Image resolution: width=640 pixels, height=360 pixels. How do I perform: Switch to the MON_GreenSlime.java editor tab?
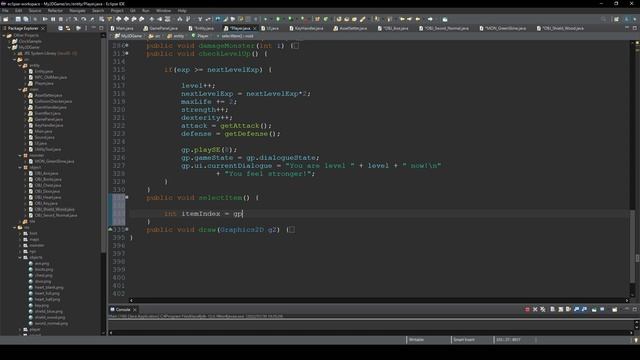pos(503,28)
